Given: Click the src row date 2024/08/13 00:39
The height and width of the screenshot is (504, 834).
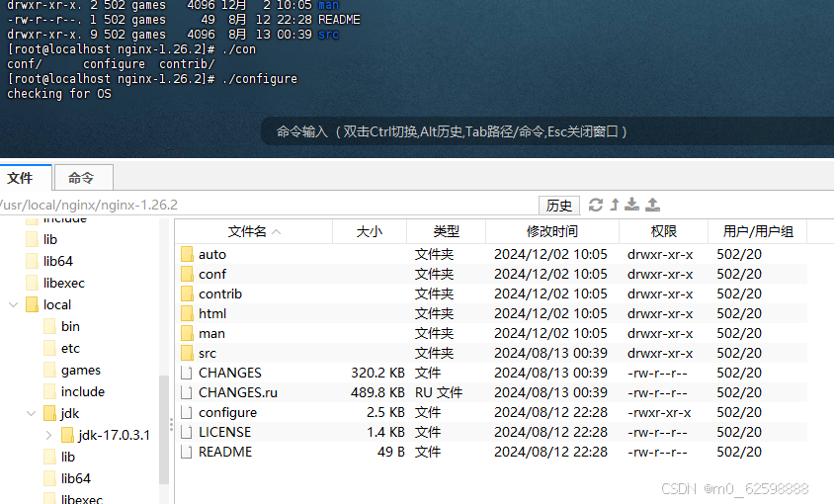Looking at the screenshot, I should pyautogui.click(x=550, y=353).
